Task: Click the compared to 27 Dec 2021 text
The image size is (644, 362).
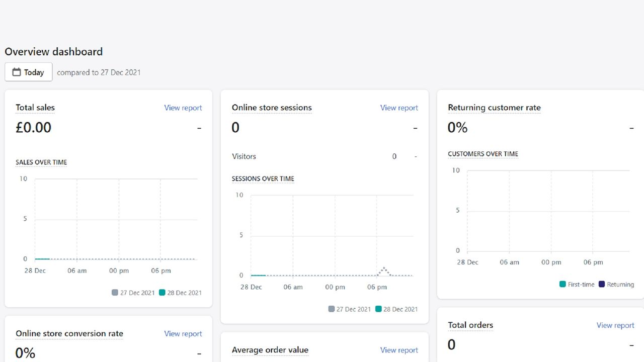Action: [99, 72]
